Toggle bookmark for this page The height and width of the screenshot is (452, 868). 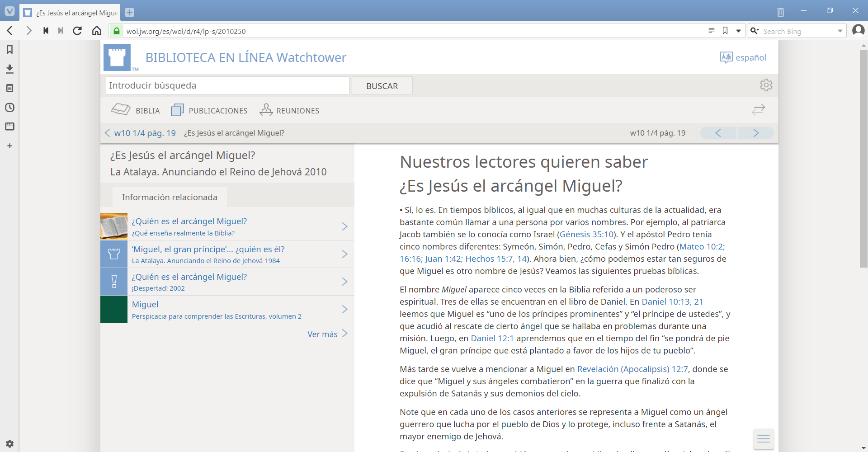(725, 31)
